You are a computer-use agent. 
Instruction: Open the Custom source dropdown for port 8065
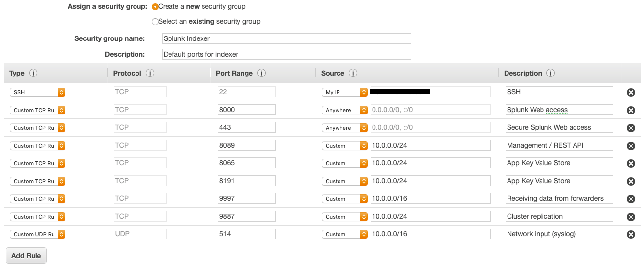point(344,163)
